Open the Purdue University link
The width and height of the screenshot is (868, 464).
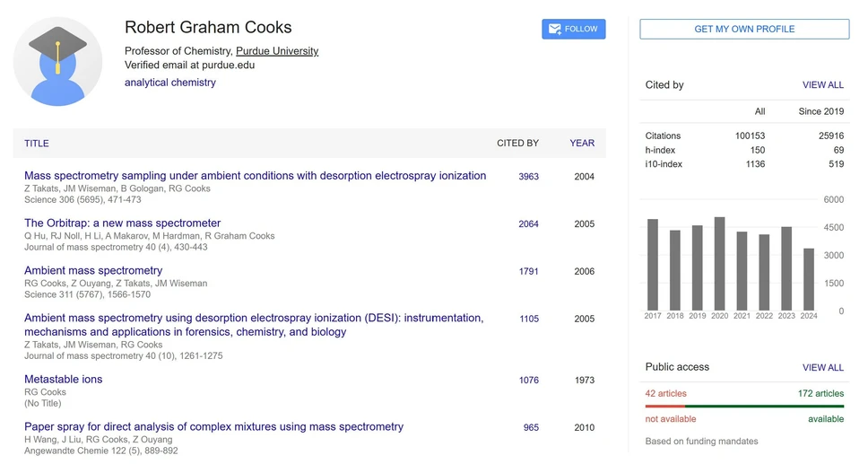[277, 51]
